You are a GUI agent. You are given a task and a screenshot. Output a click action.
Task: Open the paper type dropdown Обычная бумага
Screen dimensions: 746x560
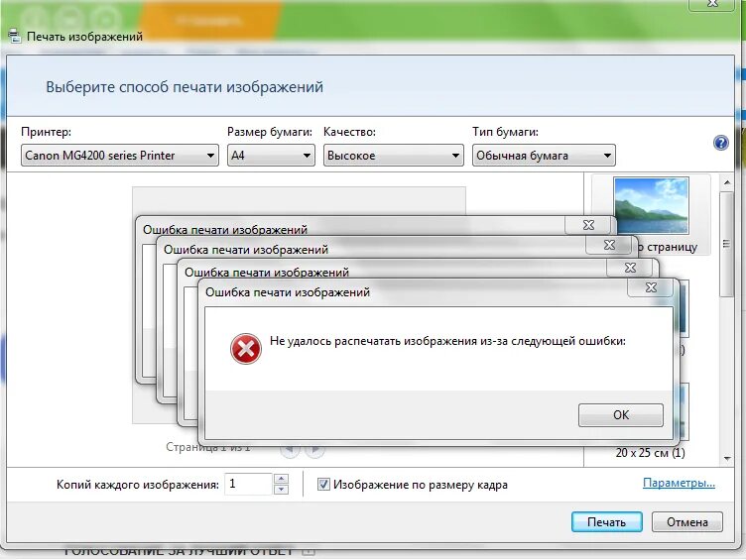pyautogui.click(x=544, y=156)
